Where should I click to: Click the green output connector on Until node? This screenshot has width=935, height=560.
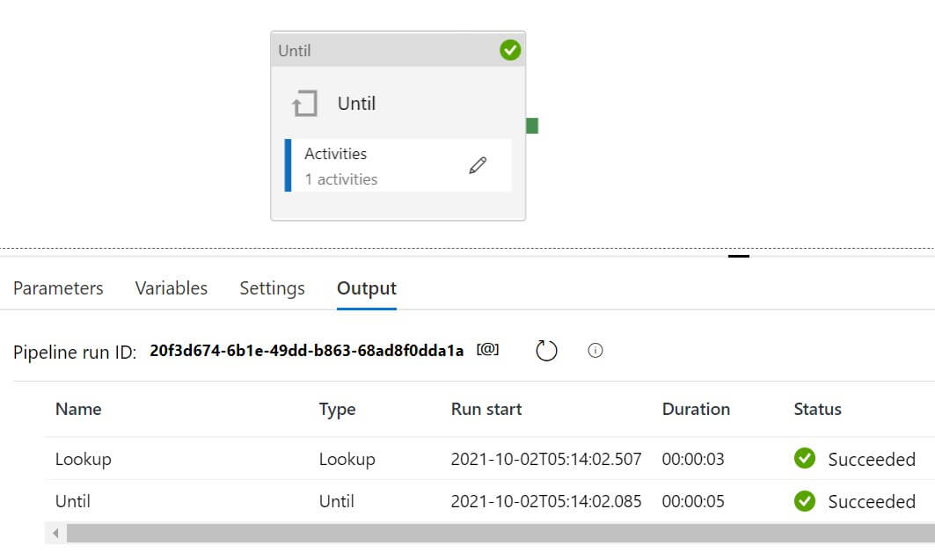point(532,126)
